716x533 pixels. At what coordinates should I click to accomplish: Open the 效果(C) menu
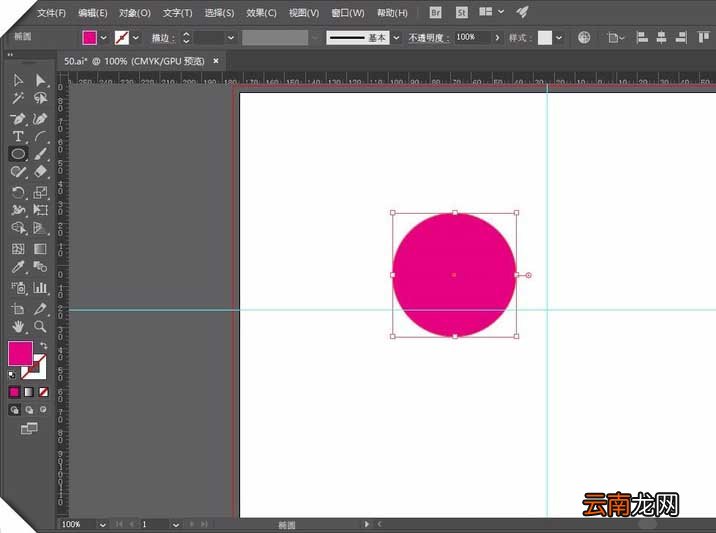pos(261,13)
